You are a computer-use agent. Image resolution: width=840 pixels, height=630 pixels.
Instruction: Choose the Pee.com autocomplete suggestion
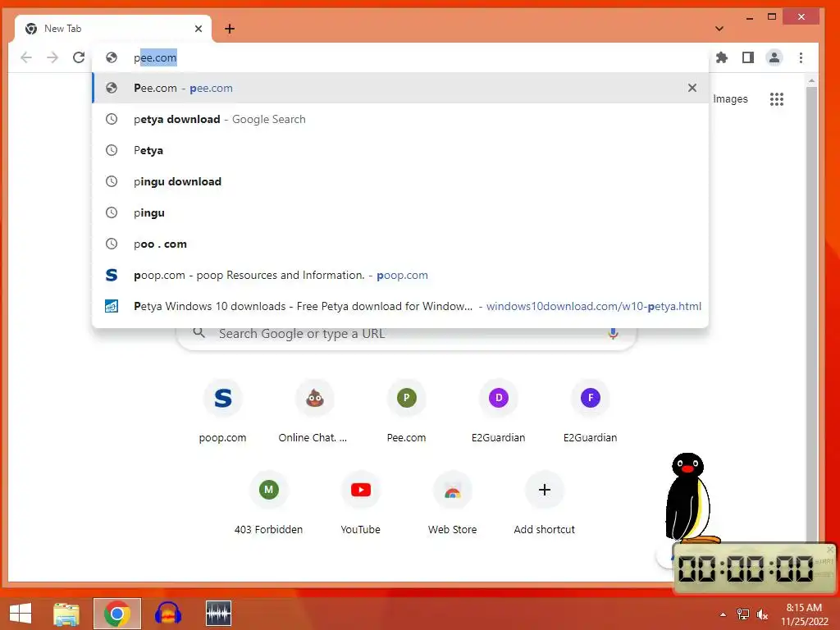[400, 88]
